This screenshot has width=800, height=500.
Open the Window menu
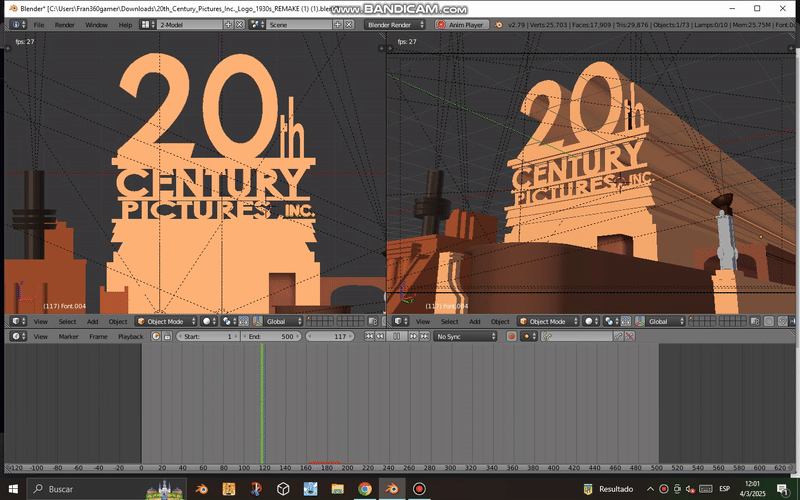[96, 24]
